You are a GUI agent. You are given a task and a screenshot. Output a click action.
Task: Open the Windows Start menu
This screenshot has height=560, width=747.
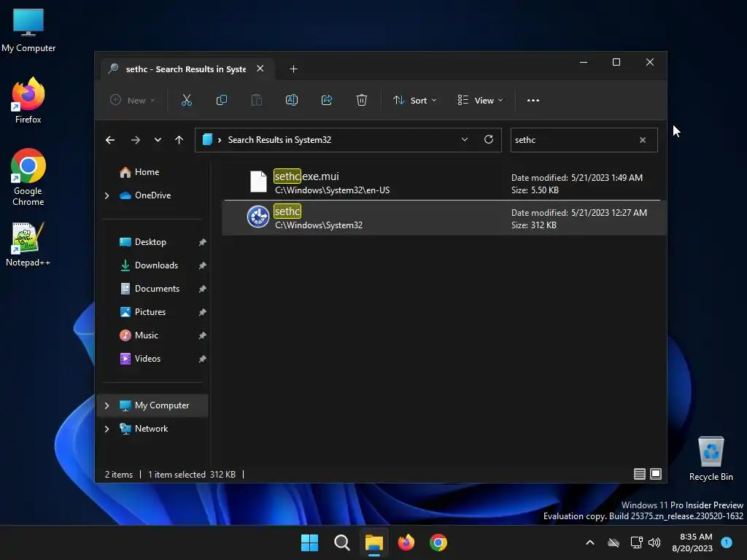click(309, 542)
